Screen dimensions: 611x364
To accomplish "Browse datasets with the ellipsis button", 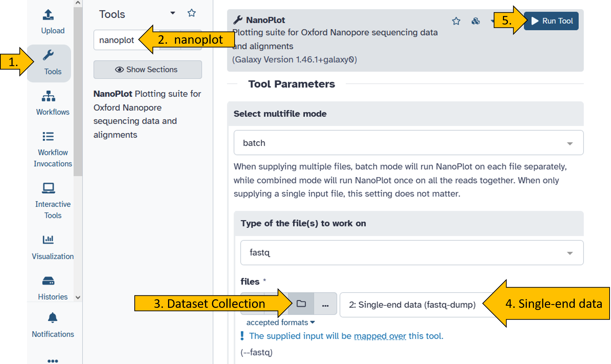I will coord(325,304).
